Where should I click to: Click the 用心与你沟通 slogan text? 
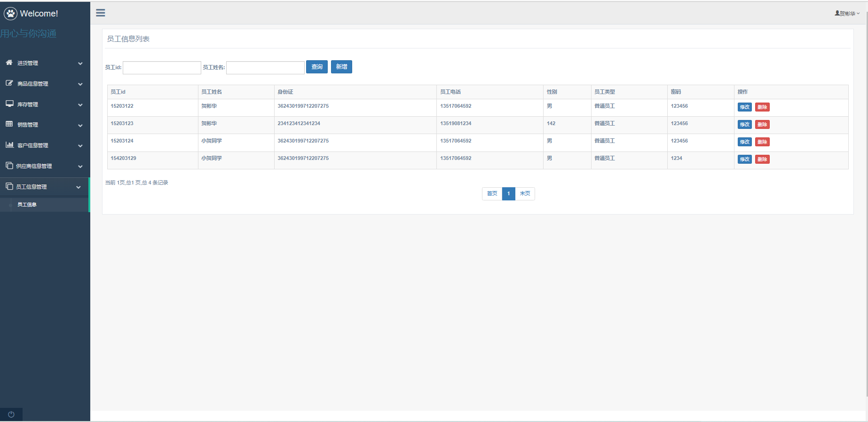pos(28,33)
